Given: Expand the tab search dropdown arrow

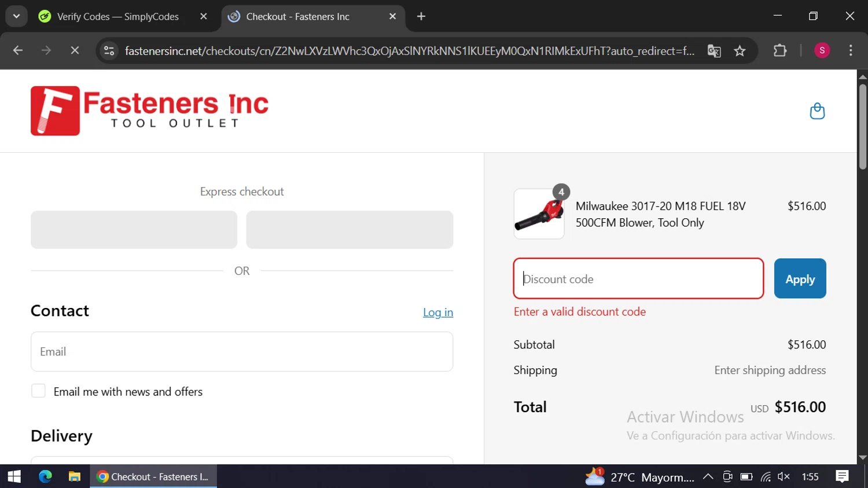Looking at the screenshot, I should (x=16, y=16).
